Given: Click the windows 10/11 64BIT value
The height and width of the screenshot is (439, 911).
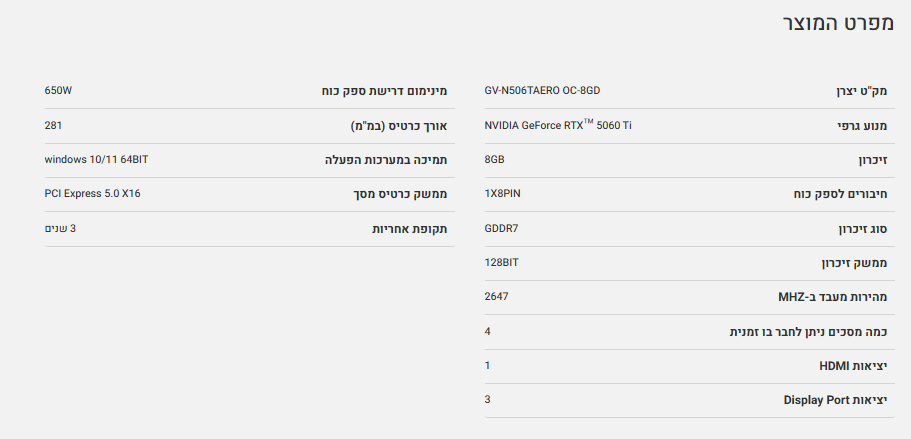Looking at the screenshot, I should click(x=96, y=159).
